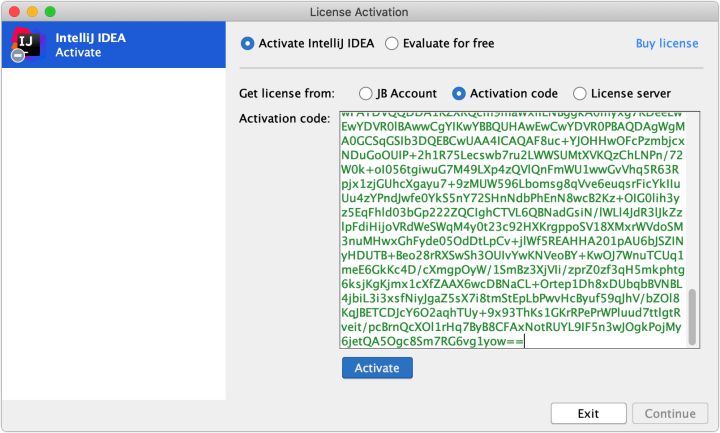
Task: Select the Activate IntelliJ IDEA radio option
Action: (x=248, y=44)
